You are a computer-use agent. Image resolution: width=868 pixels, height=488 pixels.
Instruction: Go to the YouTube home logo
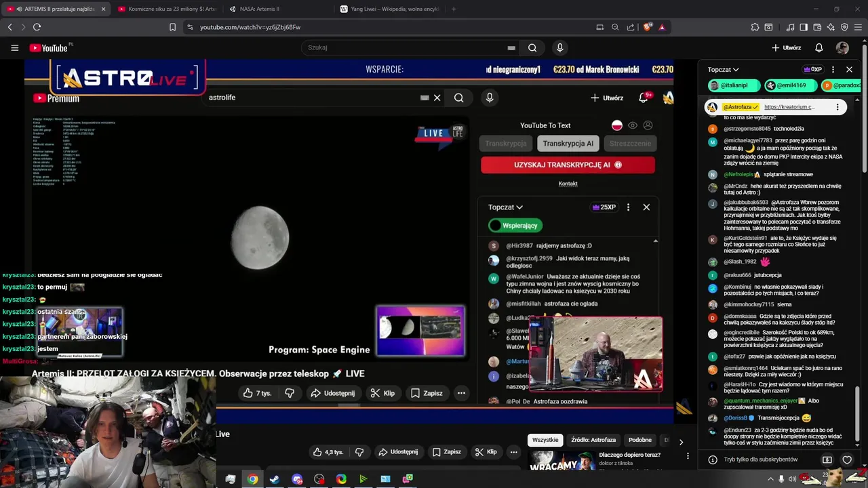pyautogui.click(x=49, y=47)
